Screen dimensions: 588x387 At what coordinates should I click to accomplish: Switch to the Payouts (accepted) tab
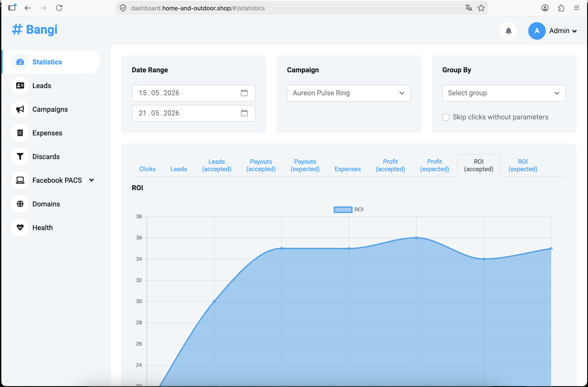(261, 165)
